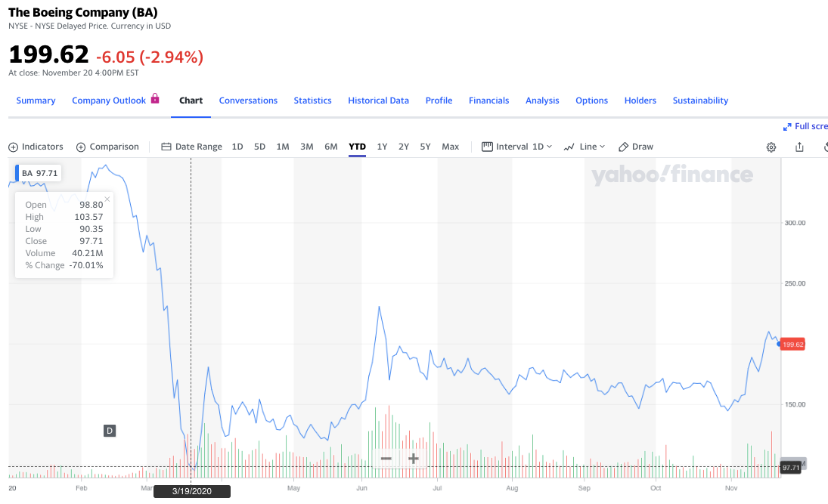View the Sustainability tab
Image resolution: width=828 pixels, height=504 pixels.
click(700, 100)
